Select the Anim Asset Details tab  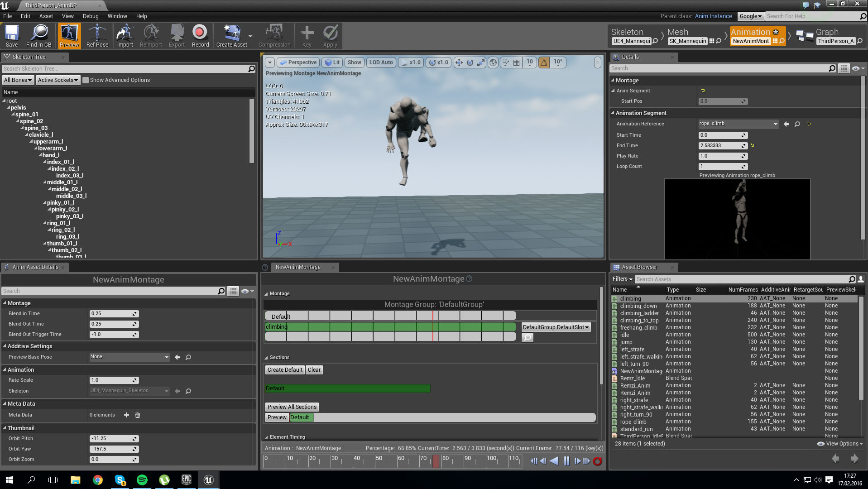pos(35,267)
